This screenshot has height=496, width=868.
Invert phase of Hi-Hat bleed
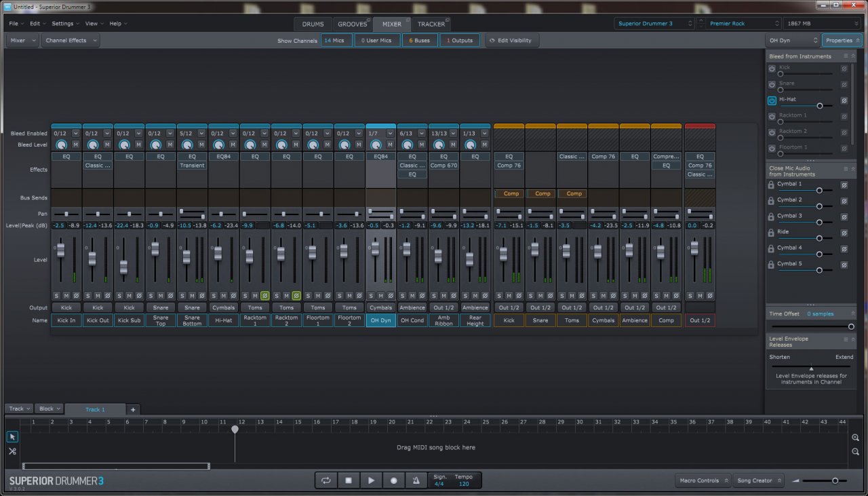[x=844, y=100]
